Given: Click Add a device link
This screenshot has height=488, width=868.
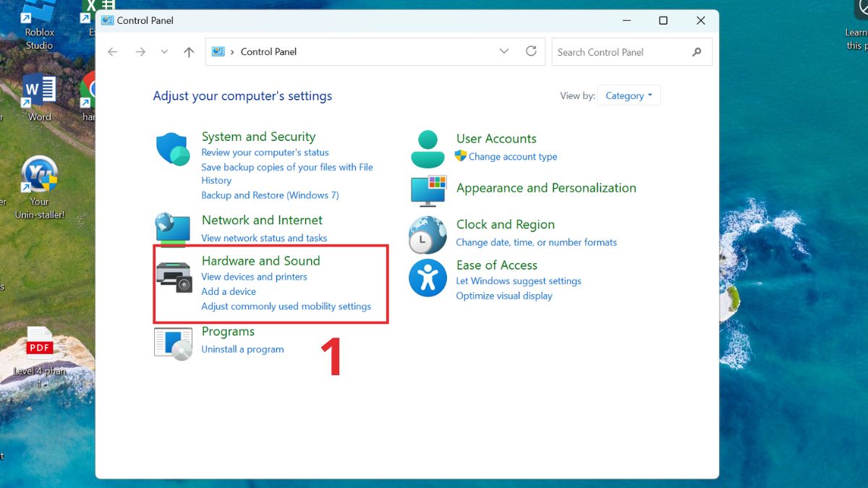Looking at the screenshot, I should (229, 291).
